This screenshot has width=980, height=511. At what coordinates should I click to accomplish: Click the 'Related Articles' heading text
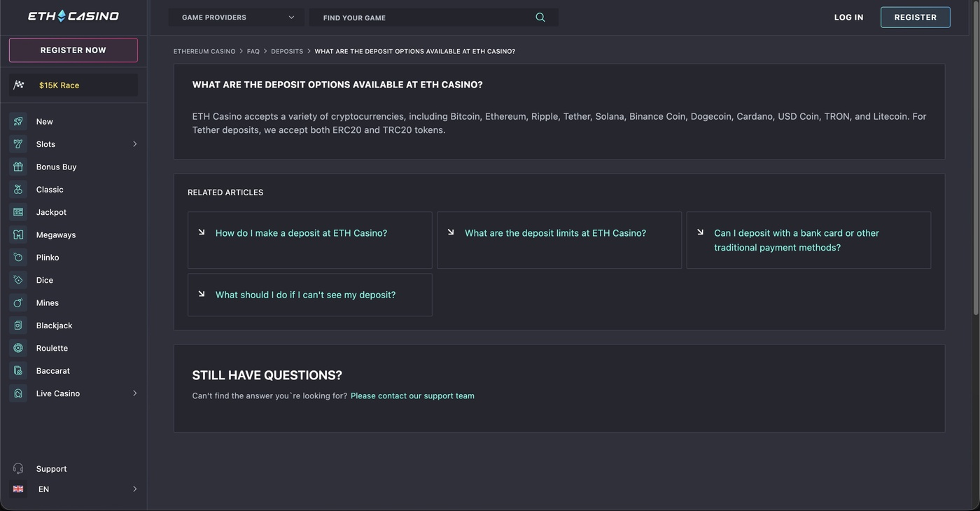tap(225, 192)
